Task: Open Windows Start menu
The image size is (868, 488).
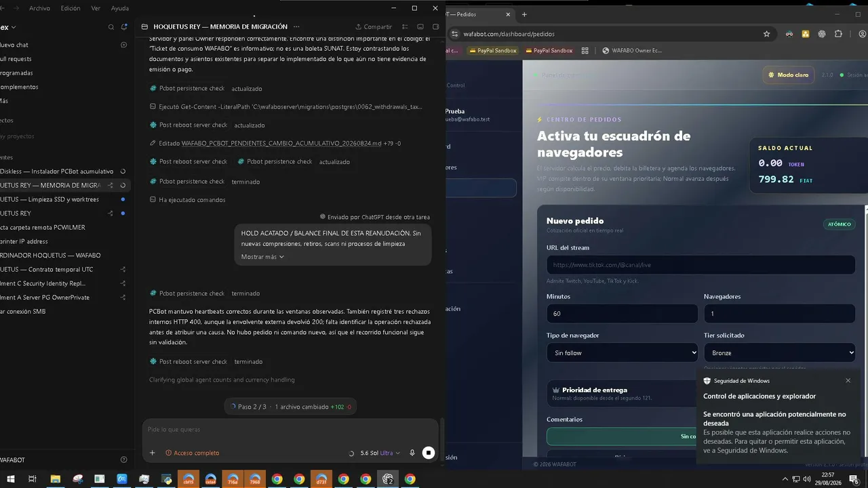Action: point(11,479)
